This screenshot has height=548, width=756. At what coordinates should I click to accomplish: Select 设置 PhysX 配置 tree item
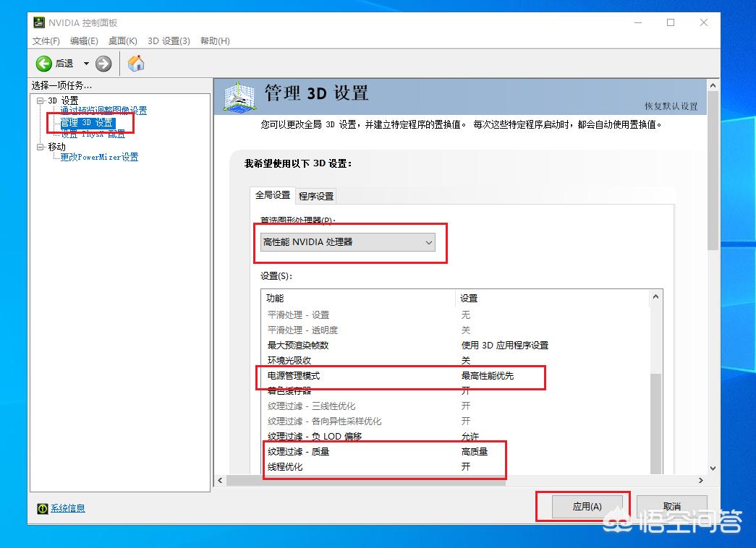[x=93, y=134]
